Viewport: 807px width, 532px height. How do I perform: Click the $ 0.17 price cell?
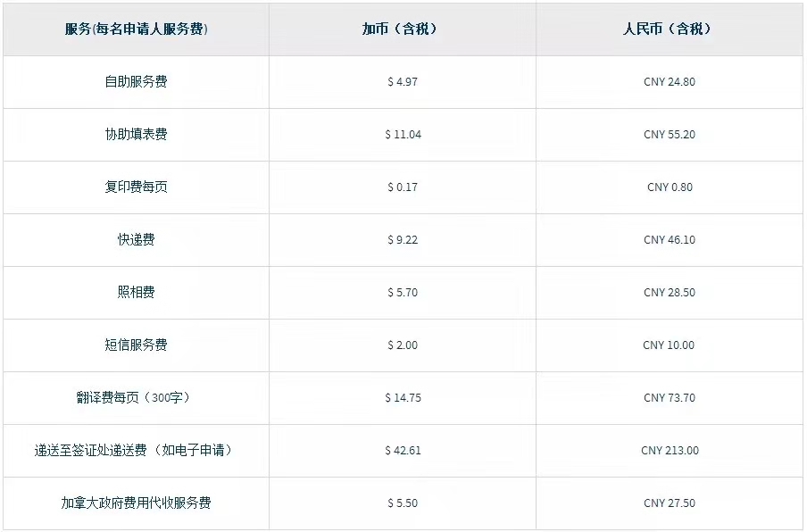(x=403, y=187)
